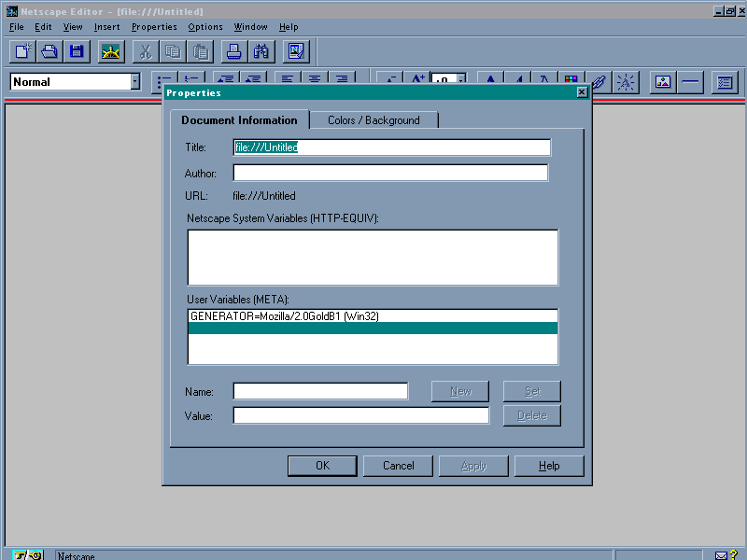
Task: Click the Open File folder icon
Action: (x=49, y=51)
